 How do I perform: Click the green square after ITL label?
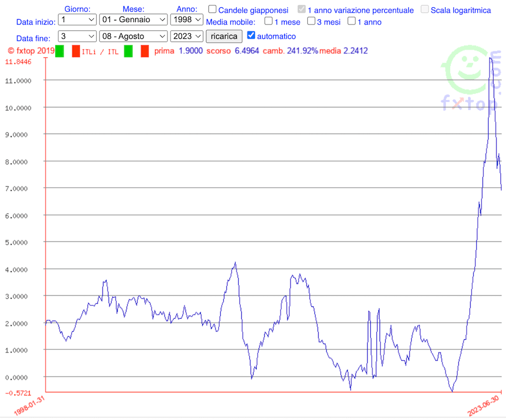pos(128,51)
